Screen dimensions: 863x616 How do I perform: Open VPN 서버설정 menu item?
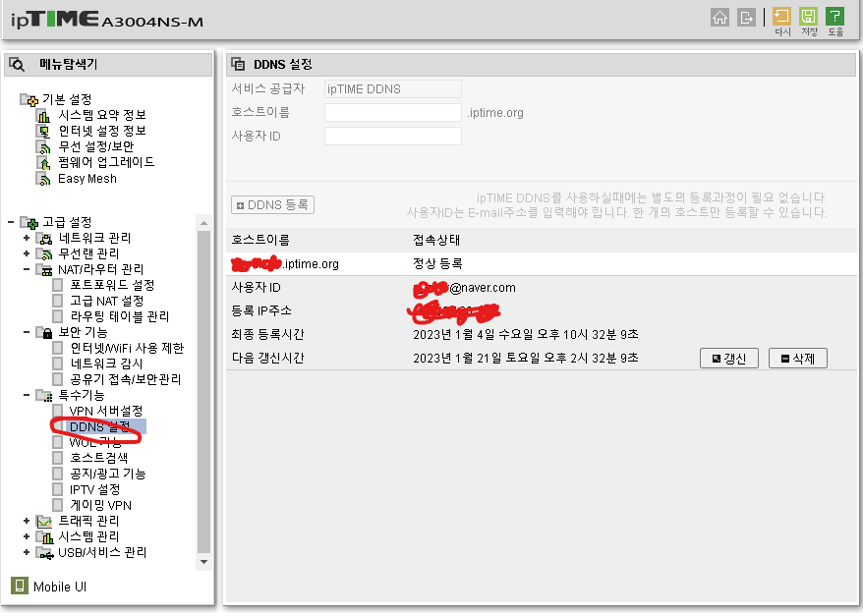click(x=106, y=411)
